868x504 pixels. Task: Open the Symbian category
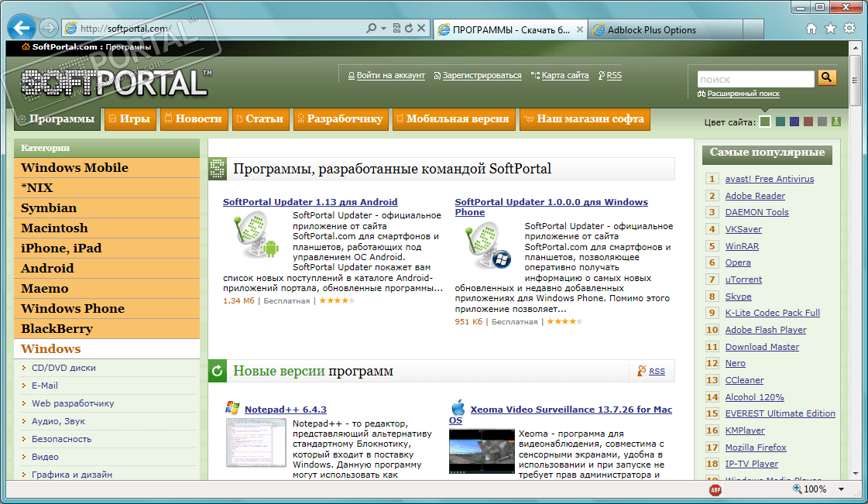point(107,208)
